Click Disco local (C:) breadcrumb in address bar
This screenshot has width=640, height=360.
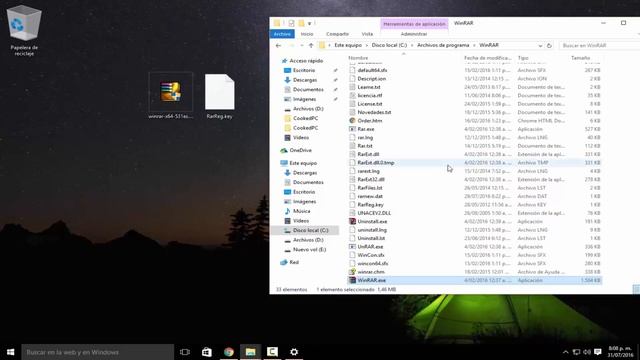click(389, 45)
